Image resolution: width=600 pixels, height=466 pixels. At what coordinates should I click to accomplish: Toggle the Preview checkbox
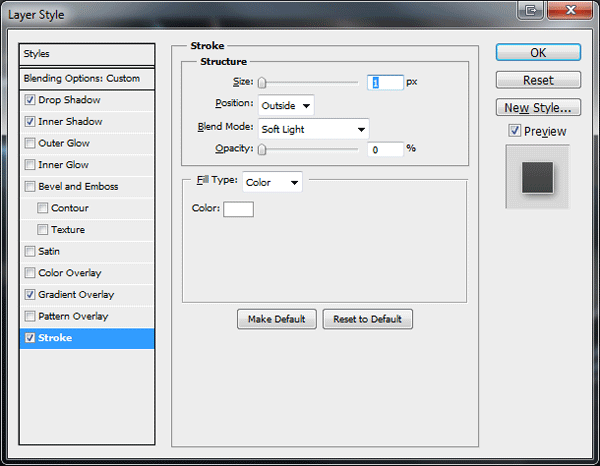click(x=514, y=131)
